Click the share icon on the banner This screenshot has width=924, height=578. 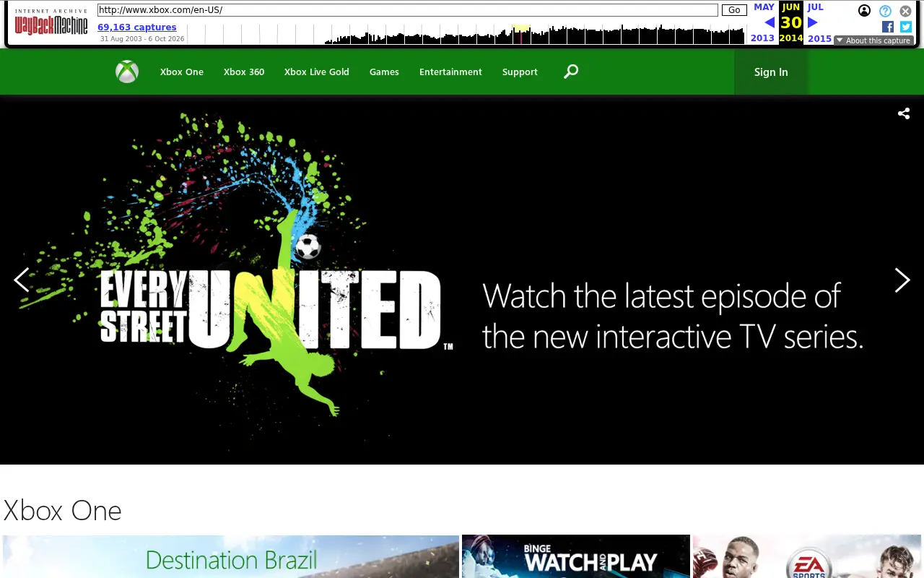pyautogui.click(x=904, y=113)
